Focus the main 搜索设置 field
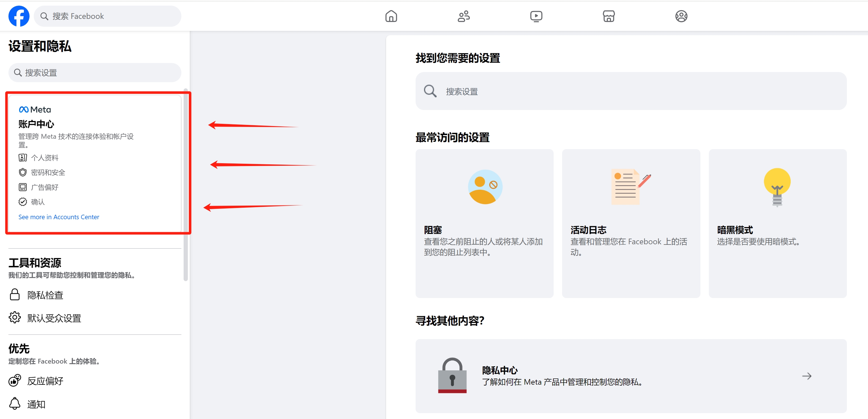868x419 pixels. (x=631, y=91)
